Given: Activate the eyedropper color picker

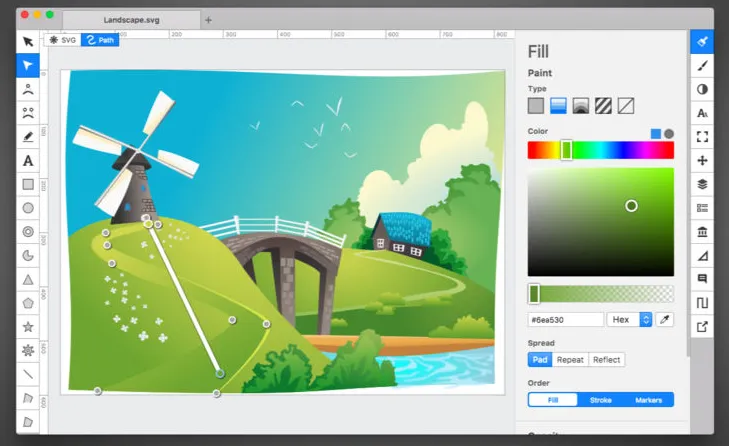Looking at the screenshot, I should point(665,320).
